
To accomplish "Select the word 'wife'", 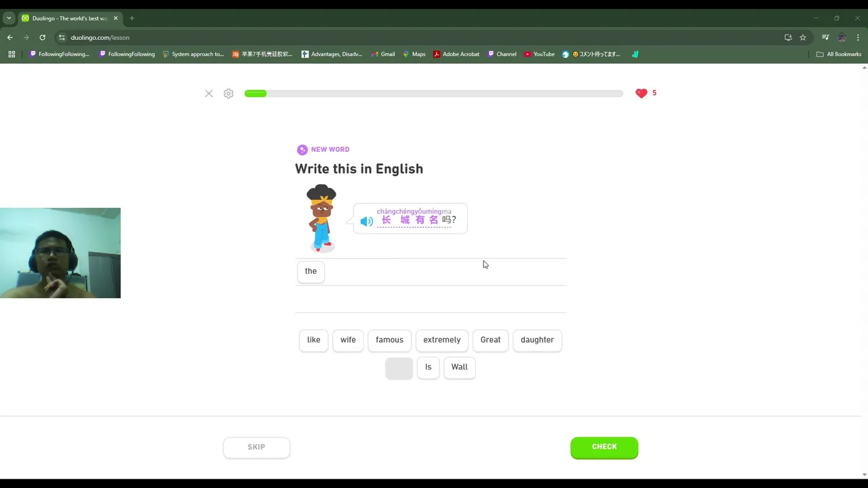I will click(x=348, y=340).
